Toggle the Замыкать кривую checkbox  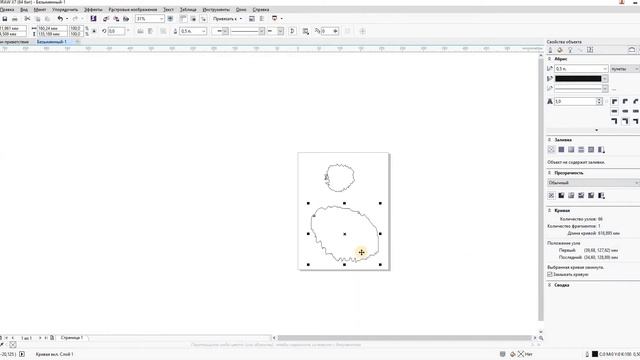[x=550, y=274]
